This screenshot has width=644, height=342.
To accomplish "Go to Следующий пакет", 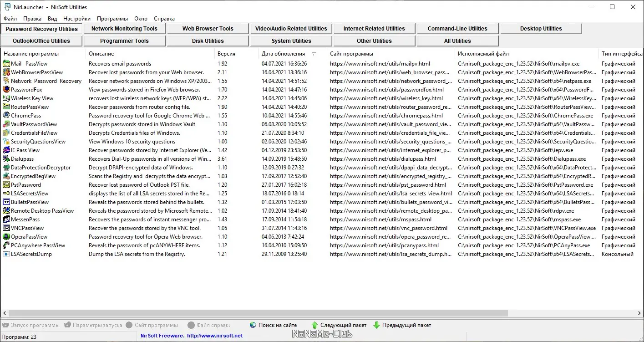I will click(x=338, y=325).
